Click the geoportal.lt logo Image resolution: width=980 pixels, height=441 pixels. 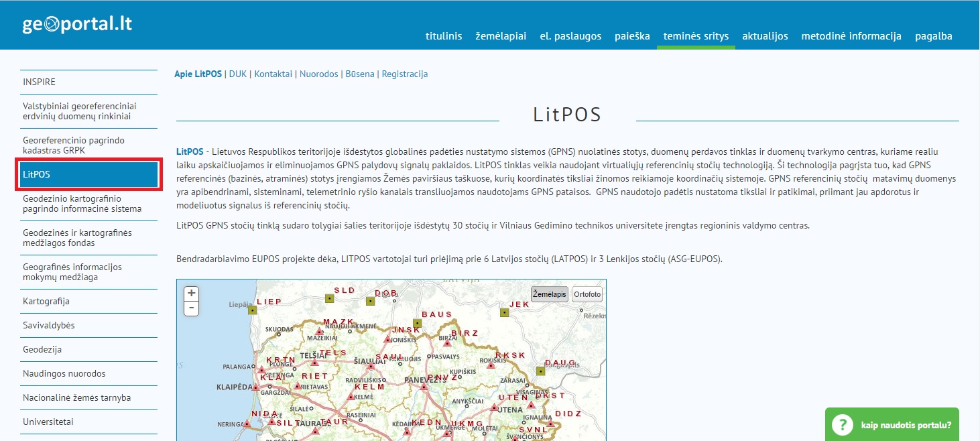[77, 25]
